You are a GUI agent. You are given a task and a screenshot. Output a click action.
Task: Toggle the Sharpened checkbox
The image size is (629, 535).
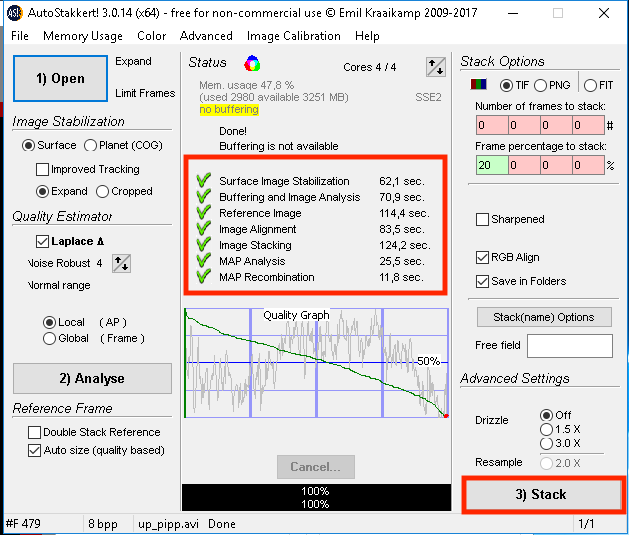[x=483, y=219]
